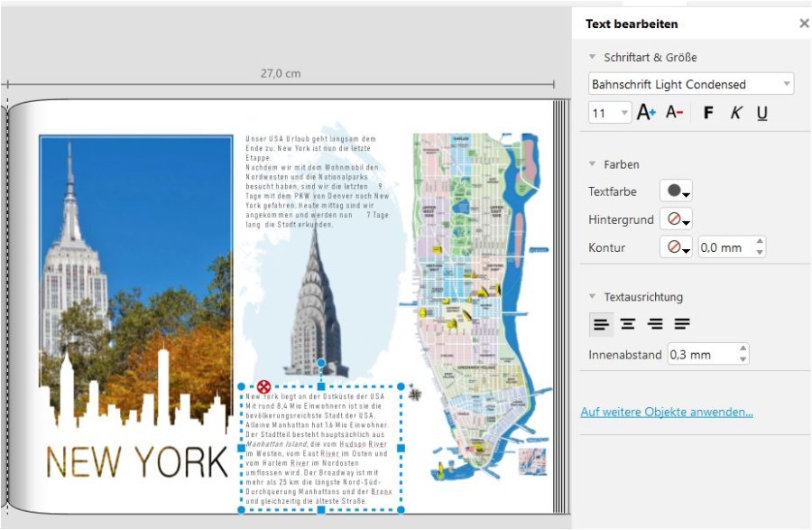Collapse the Farben section

click(x=593, y=164)
